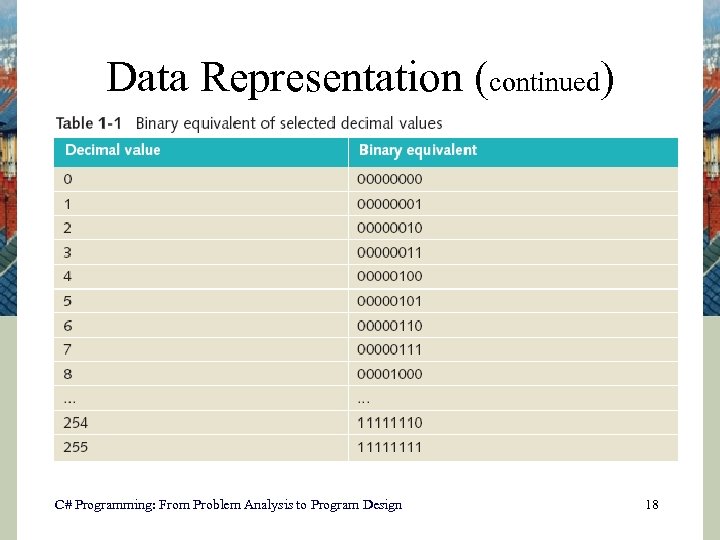Select the decimal value 2 cell
This screenshot has height=540, width=720.
[68, 228]
